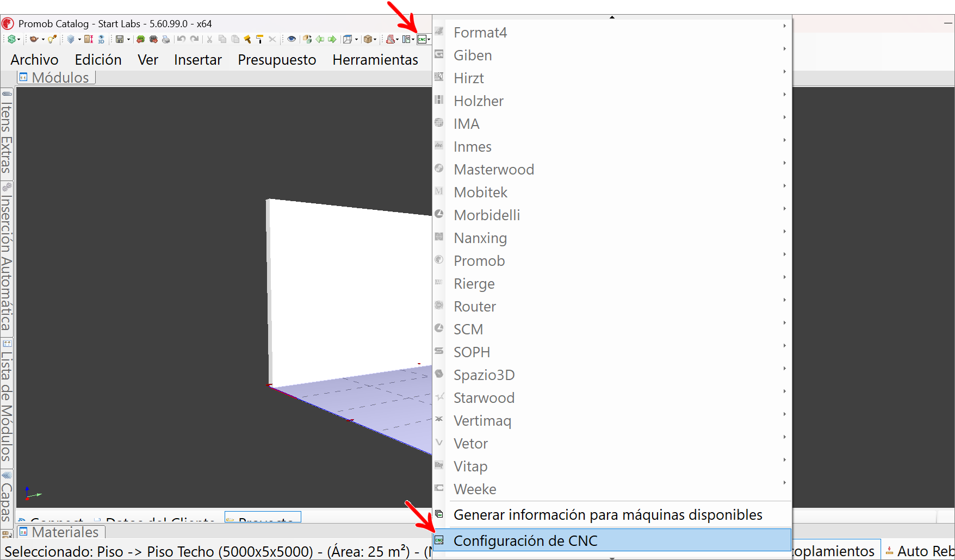Click the CNC icon in the toolbar
Image resolution: width=955 pixels, height=560 pixels.
(421, 39)
